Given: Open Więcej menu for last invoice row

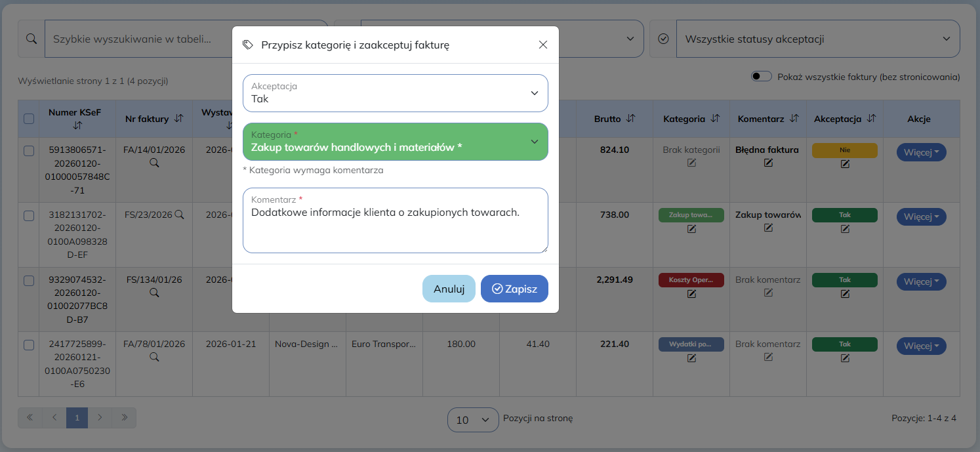Looking at the screenshot, I should click(921, 346).
